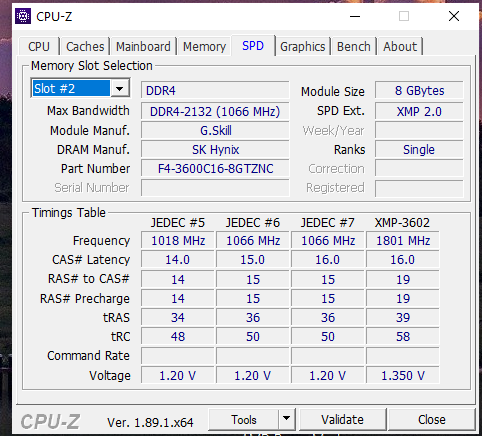The height and width of the screenshot is (436, 482).
Task: Expand the memory slot dropdown arrow
Action: 120,88
